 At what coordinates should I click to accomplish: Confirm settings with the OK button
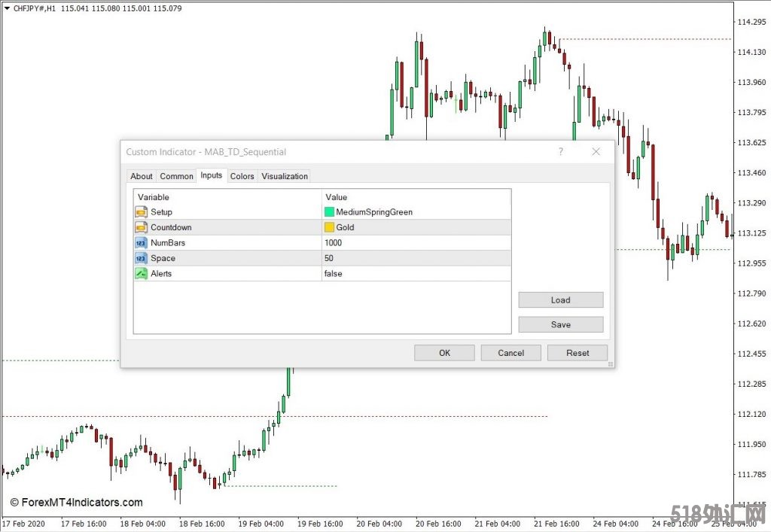[444, 353]
